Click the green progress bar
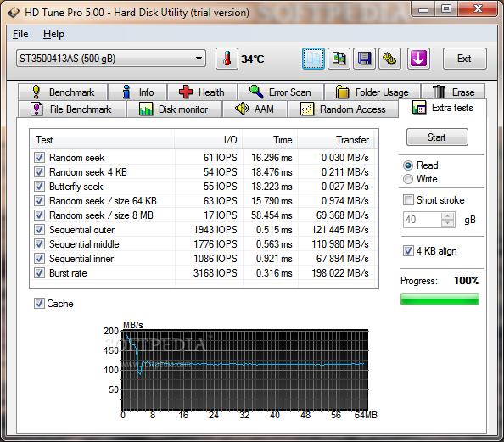Viewport: 504px width, 442px height. click(x=440, y=299)
